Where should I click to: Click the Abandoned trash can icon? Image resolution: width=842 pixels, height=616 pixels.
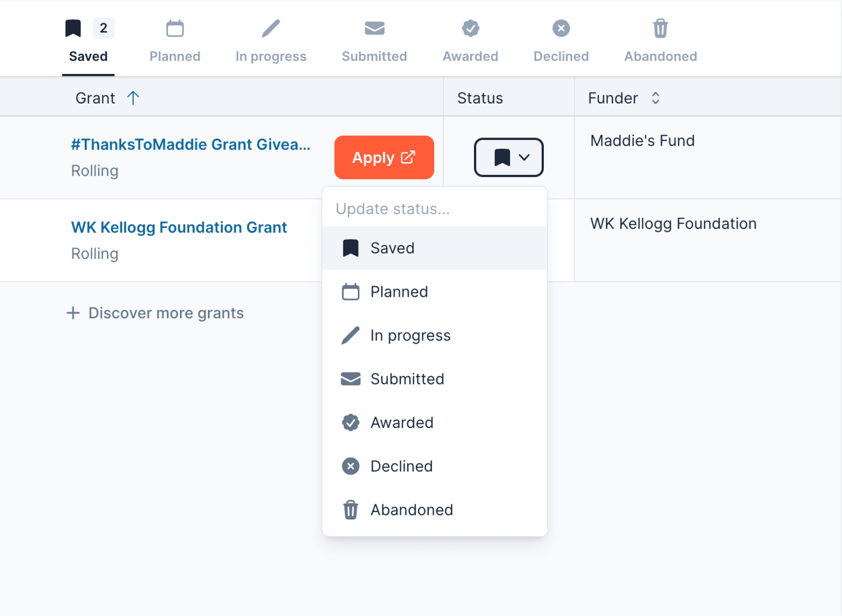click(x=660, y=28)
